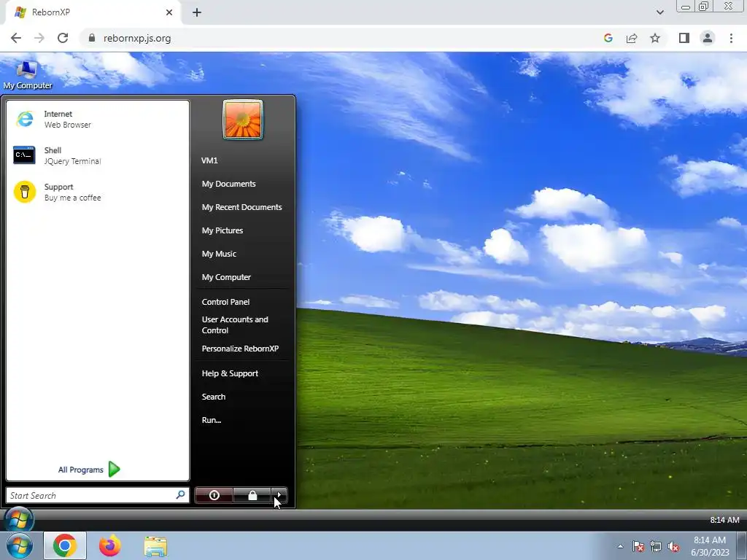Image resolution: width=747 pixels, height=560 pixels.
Task: Open User Accounts and Control
Action: pyautogui.click(x=235, y=324)
